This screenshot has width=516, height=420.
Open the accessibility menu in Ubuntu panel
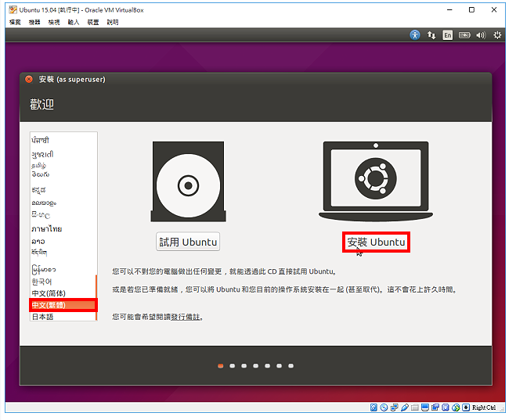(x=415, y=35)
